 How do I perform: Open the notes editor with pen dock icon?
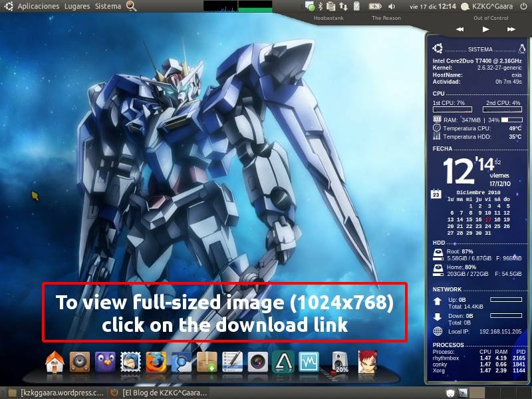tap(232, 362)
